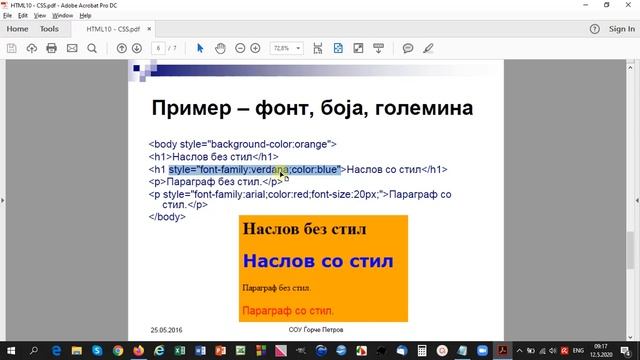Click the ENG language indicator

point(578,351)
